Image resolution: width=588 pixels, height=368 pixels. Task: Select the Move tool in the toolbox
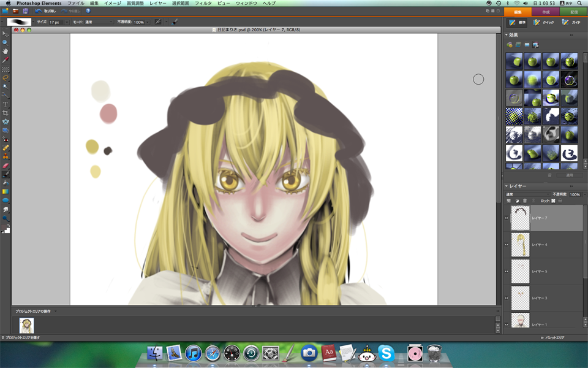(x=6, y=34)
